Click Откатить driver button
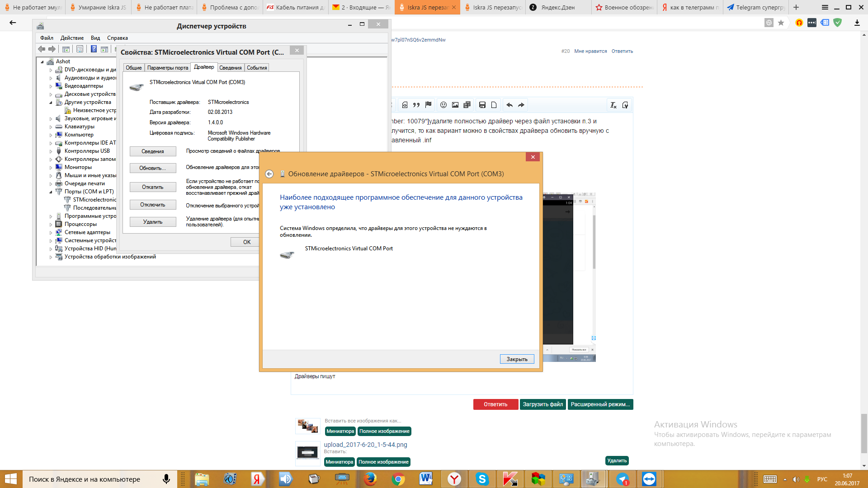The image size is (868, 488). click(153, 187)
